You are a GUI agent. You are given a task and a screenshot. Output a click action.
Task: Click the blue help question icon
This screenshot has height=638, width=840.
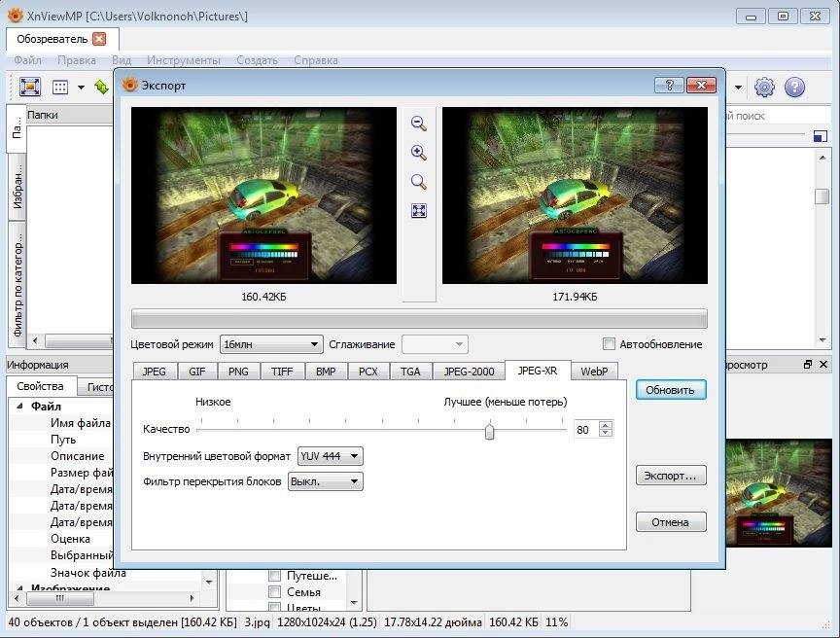point(794,87)
